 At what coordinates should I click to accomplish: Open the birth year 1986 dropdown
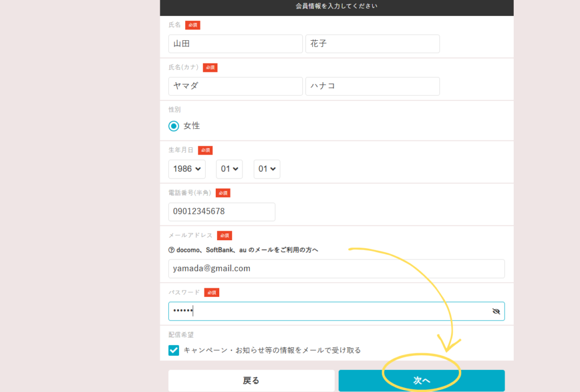[x=187, y=169]
